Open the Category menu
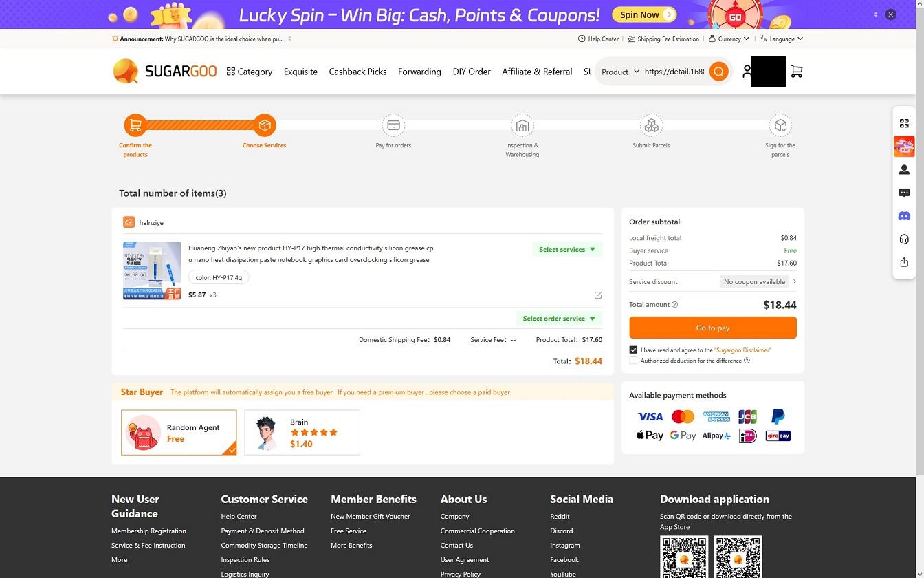This screenshot has height=578, width=924. coord(250,72)
